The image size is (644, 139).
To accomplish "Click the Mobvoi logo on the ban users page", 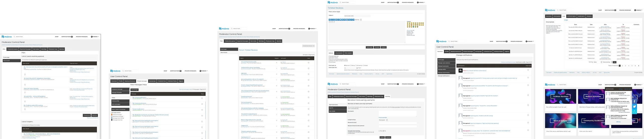I will tap(333, 84).
